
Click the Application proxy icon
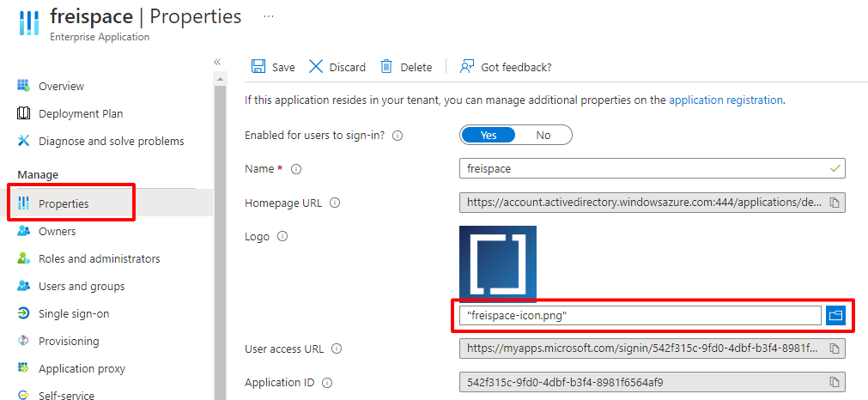point(23,368)
